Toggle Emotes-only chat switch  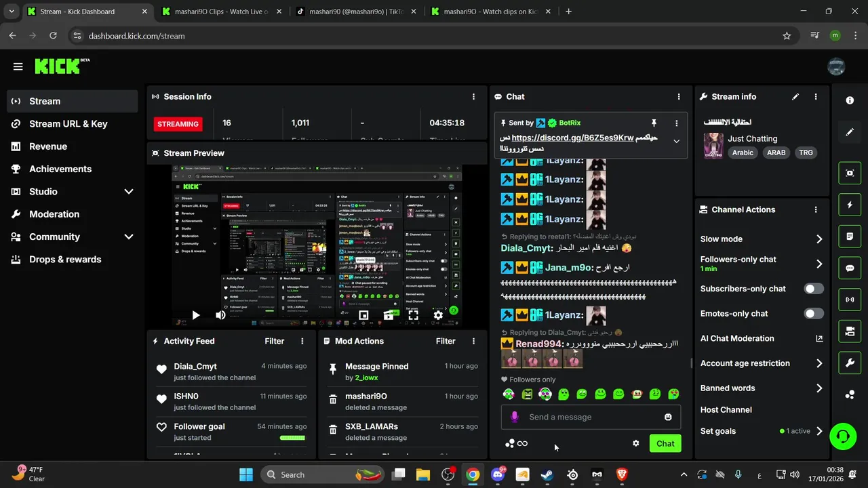(814, 314)
